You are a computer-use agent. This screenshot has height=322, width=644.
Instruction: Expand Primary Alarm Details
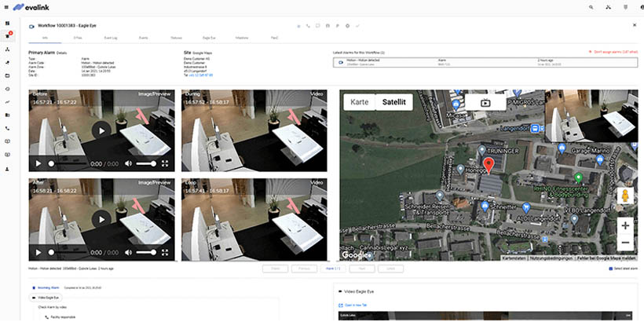[x=61, y=53]
